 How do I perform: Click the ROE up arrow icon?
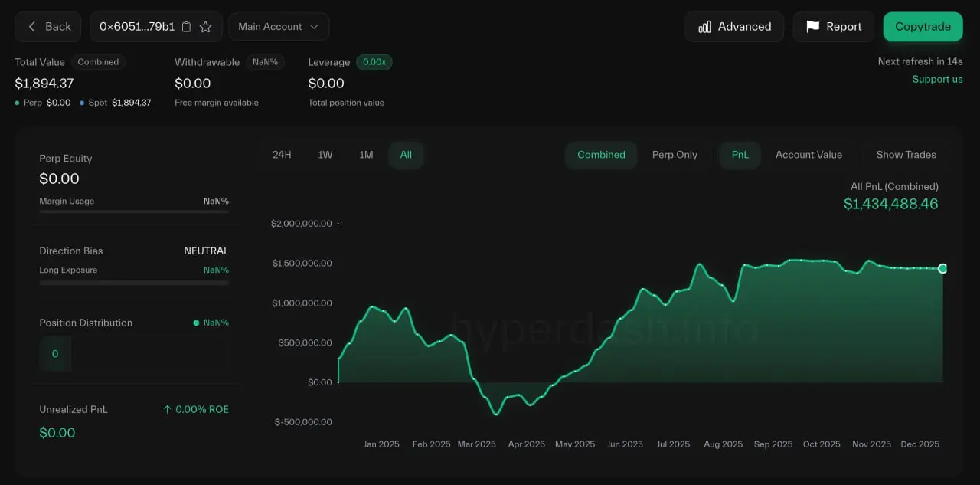[167, 410]
